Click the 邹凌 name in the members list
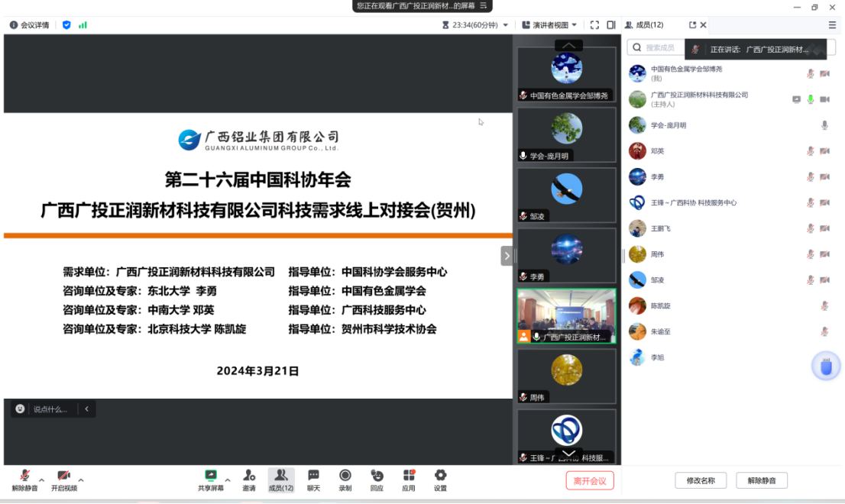Viewport: 845px width, 504px height. click(x=658, y=280)
